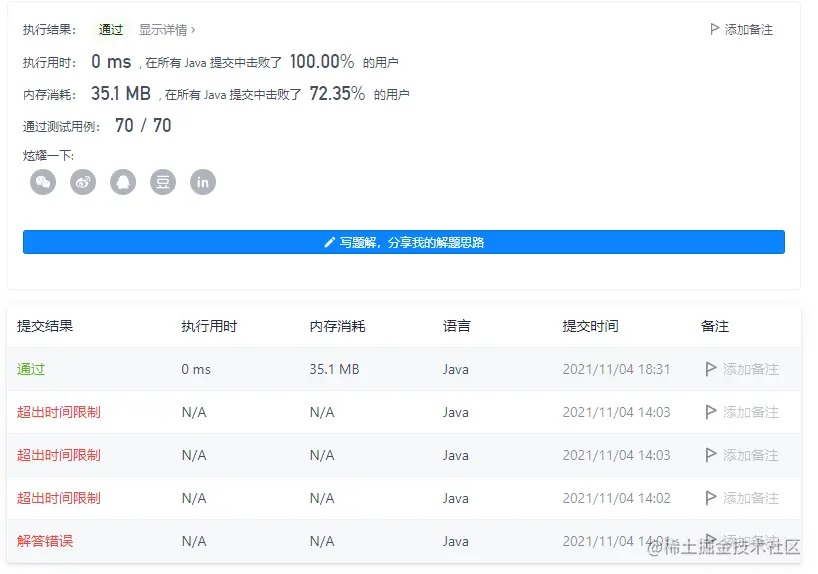Viewport: 818px width, 574px height.
Task: Click the 35.1 MB cell in the table
Action: coord(334,369)
